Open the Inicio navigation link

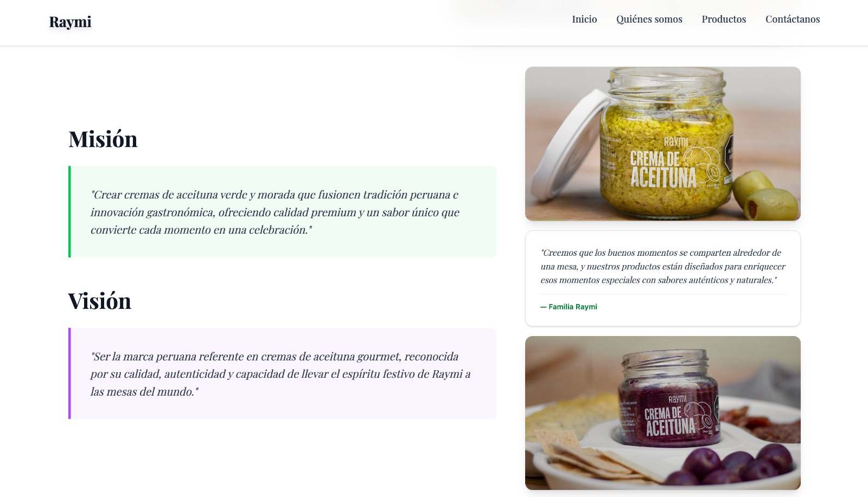click(x=584, y=19)
